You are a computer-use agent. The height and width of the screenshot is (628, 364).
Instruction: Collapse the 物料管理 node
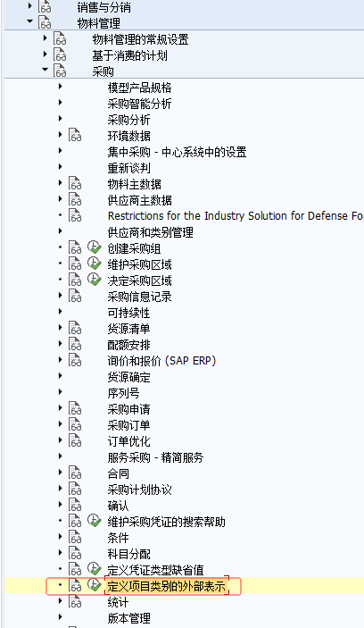coord(29,21)
